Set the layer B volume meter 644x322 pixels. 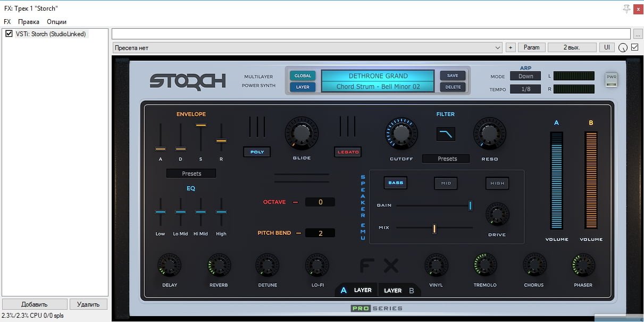[x=591, y=181]
